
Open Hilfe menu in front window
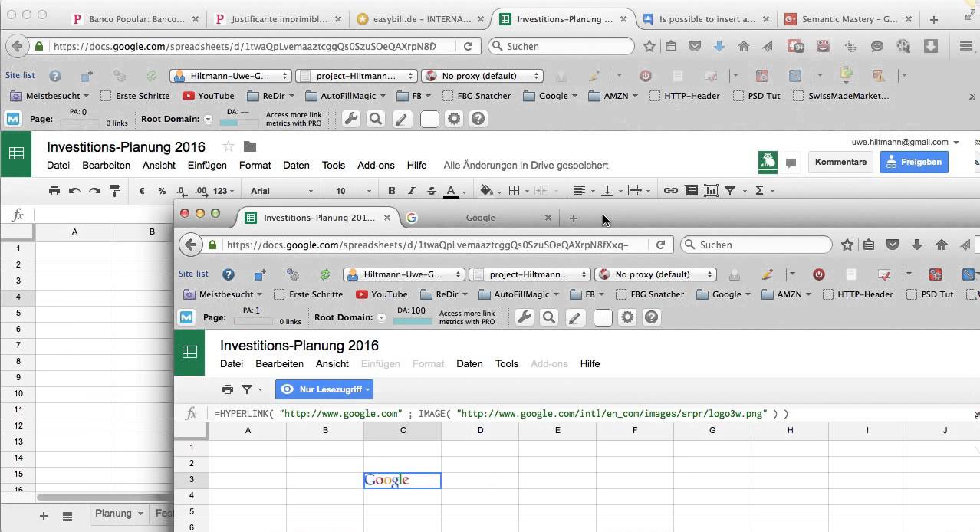tap(590, 363)
